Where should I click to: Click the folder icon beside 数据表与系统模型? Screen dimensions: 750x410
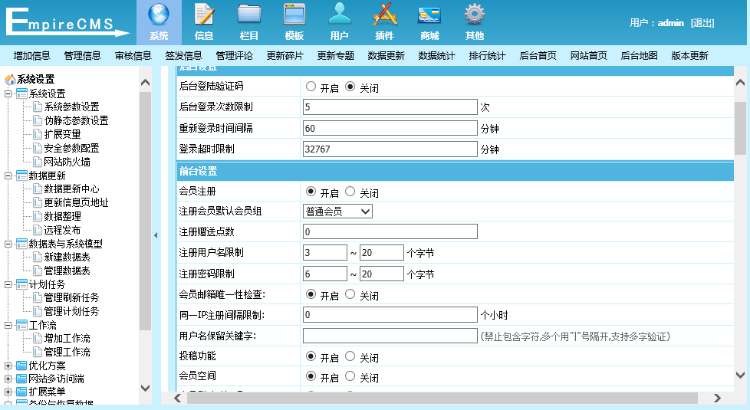[x=21, y=244]
